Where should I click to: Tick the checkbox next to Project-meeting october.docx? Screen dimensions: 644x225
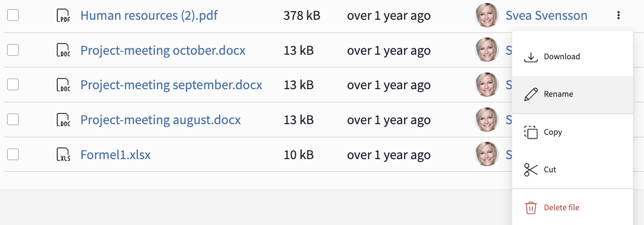[x=13, y=50]
